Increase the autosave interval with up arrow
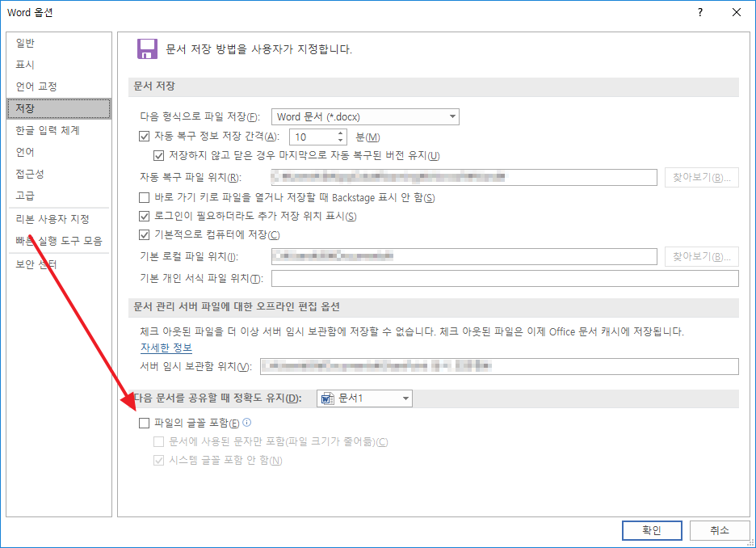This screenshot has width=756, height=548. coord(340,133)
